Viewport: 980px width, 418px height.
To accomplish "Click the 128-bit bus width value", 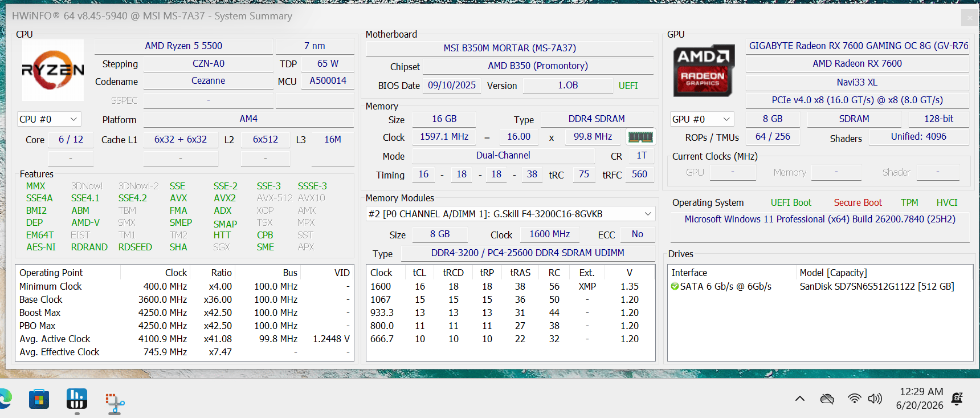I will [x=938, y=119].
